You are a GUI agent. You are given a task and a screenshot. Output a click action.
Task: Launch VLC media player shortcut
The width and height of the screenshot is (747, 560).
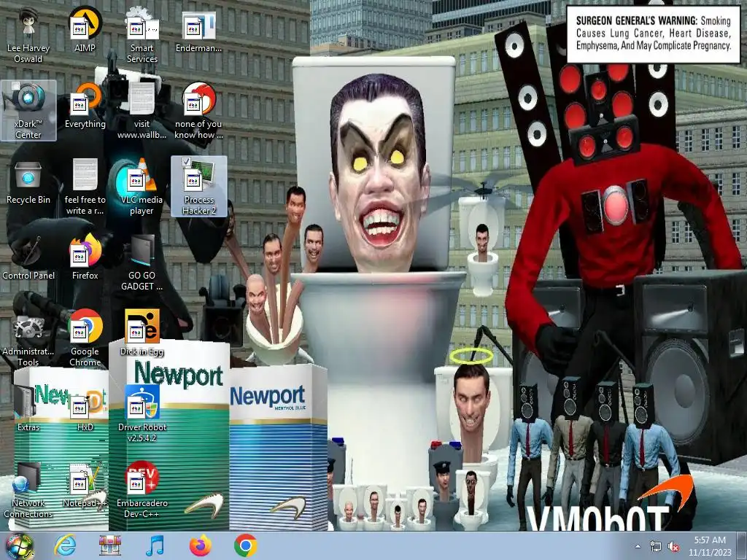(x=142, y=187)
